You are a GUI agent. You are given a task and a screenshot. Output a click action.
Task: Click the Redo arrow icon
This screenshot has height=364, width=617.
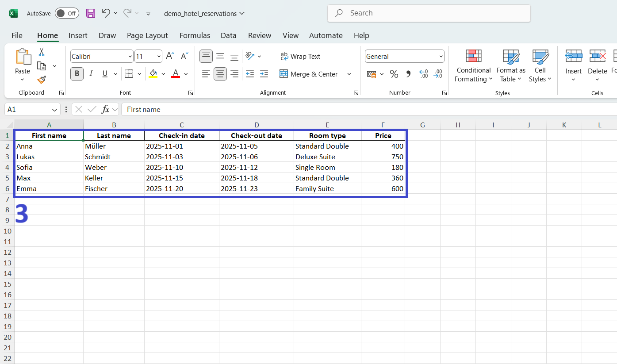pos(127,13)
